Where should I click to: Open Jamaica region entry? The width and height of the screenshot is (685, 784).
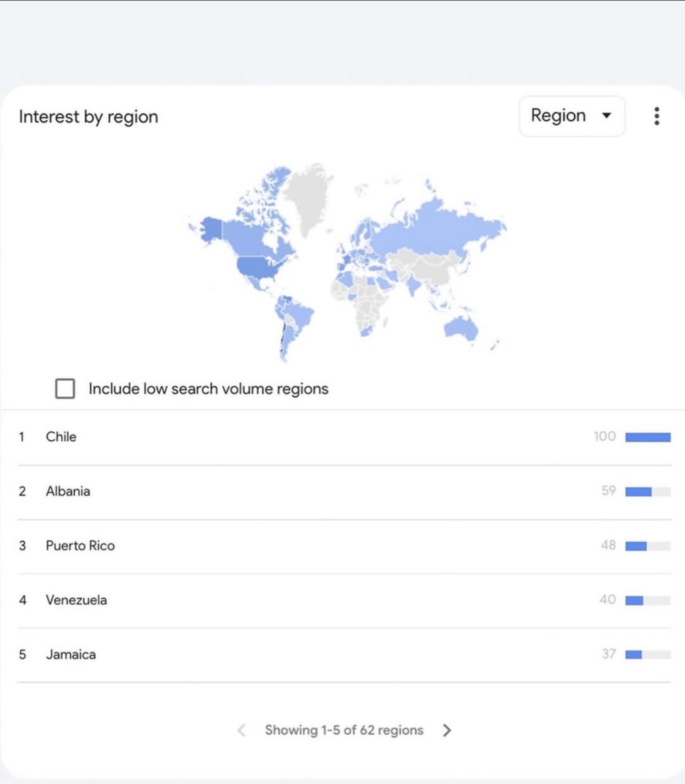tap(344, 654)
